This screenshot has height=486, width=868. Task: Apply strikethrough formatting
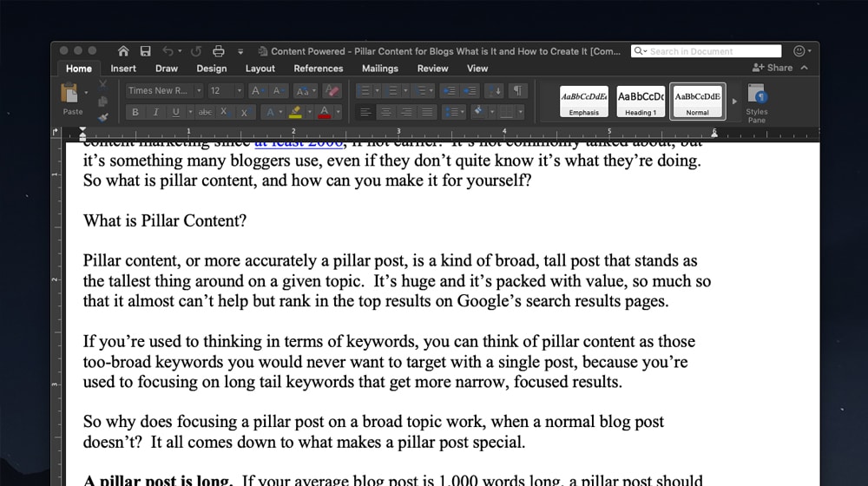pos(204,112)
